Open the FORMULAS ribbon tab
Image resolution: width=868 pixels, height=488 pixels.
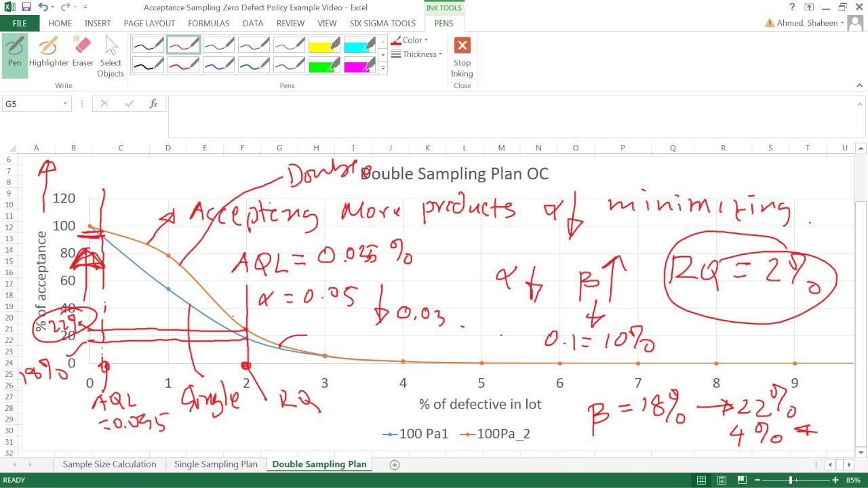[x=209, y=23]
